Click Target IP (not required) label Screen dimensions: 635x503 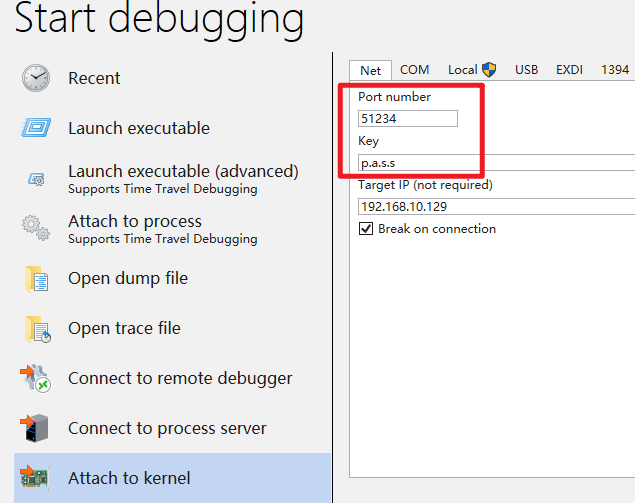click(x=425, y=185)
